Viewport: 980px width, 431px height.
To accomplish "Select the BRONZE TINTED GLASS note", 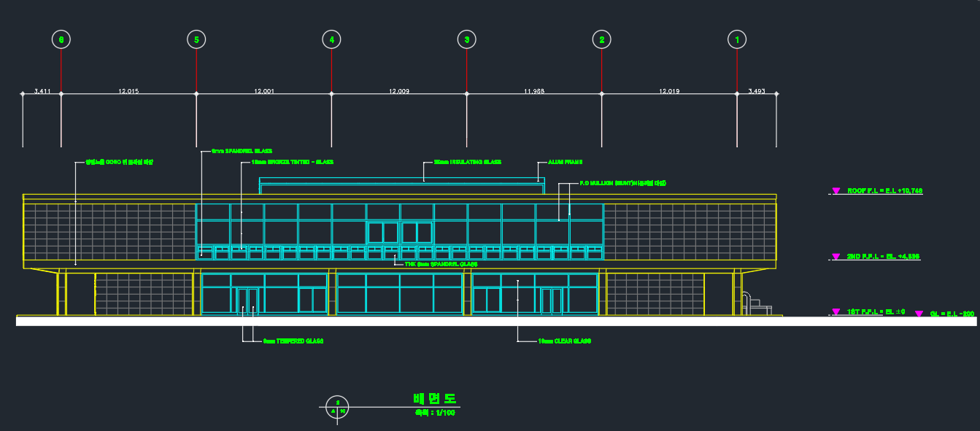I will (x=292, y=162).
